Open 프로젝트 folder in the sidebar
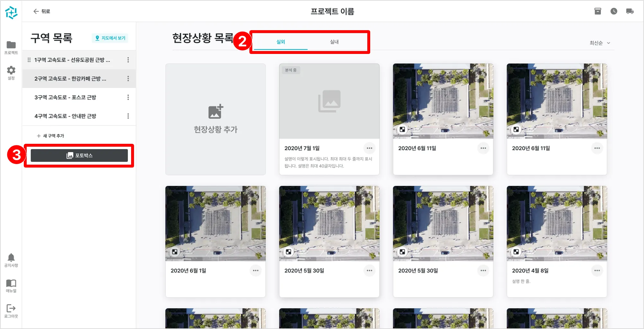The image size is (644, 329). tap(11, 48)
